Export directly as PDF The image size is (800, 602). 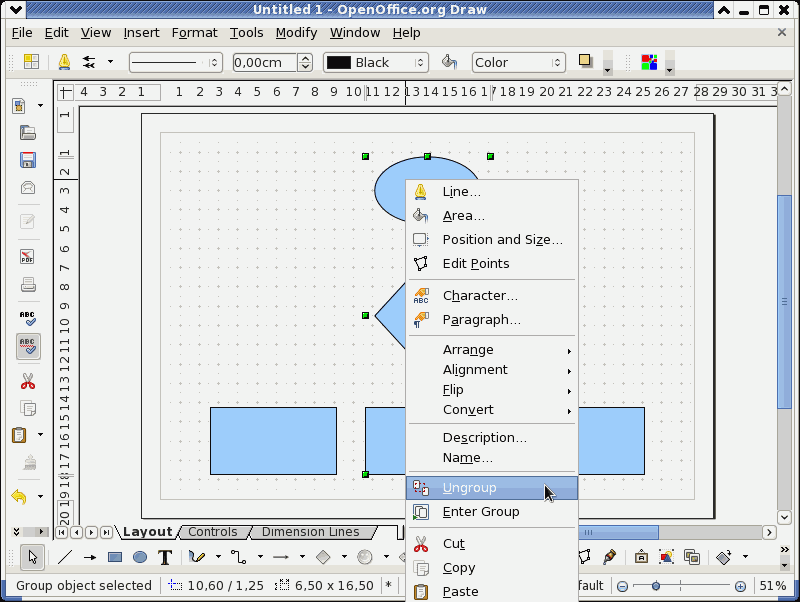coord(28,256)
